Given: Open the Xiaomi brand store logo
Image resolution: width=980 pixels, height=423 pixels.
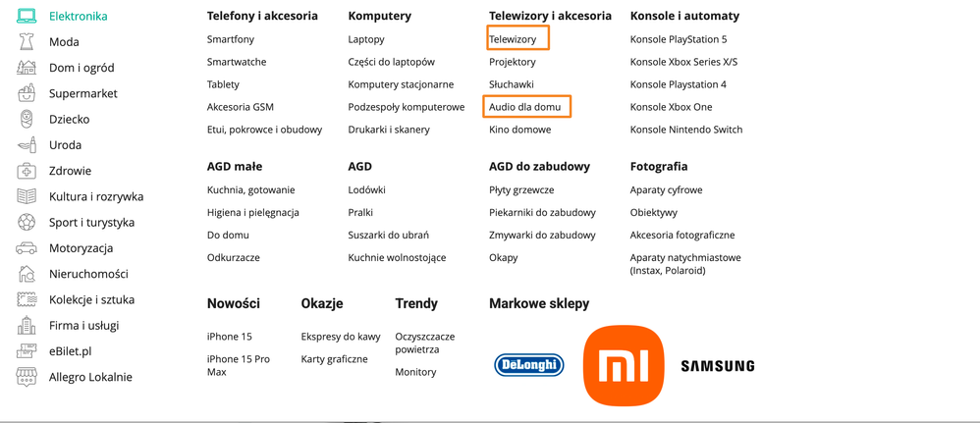Looking at the screenshot, I should [x=624, y=365].
